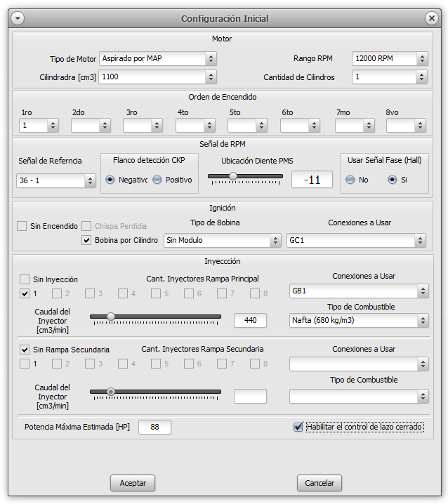Uncheck Sin Rampa Secundaria checkbox

point(25,350)
